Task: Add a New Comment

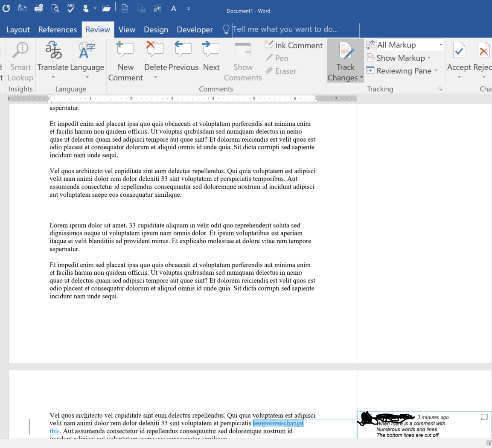Action: [125, 61]
